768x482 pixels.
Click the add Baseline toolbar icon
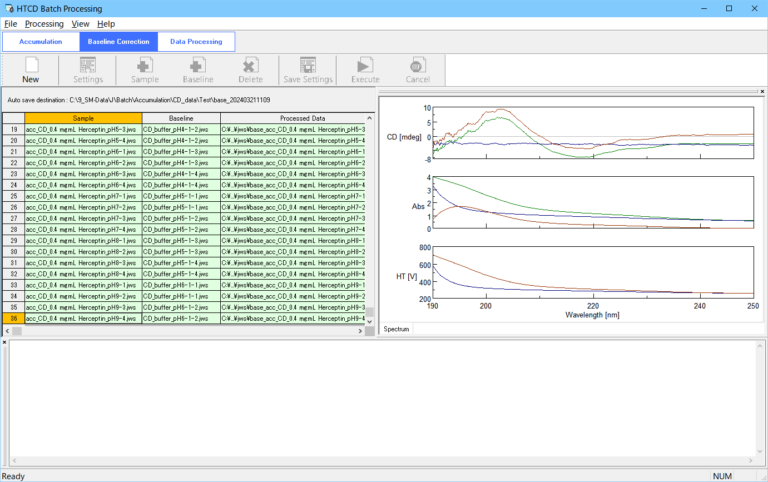click(198, 70)
